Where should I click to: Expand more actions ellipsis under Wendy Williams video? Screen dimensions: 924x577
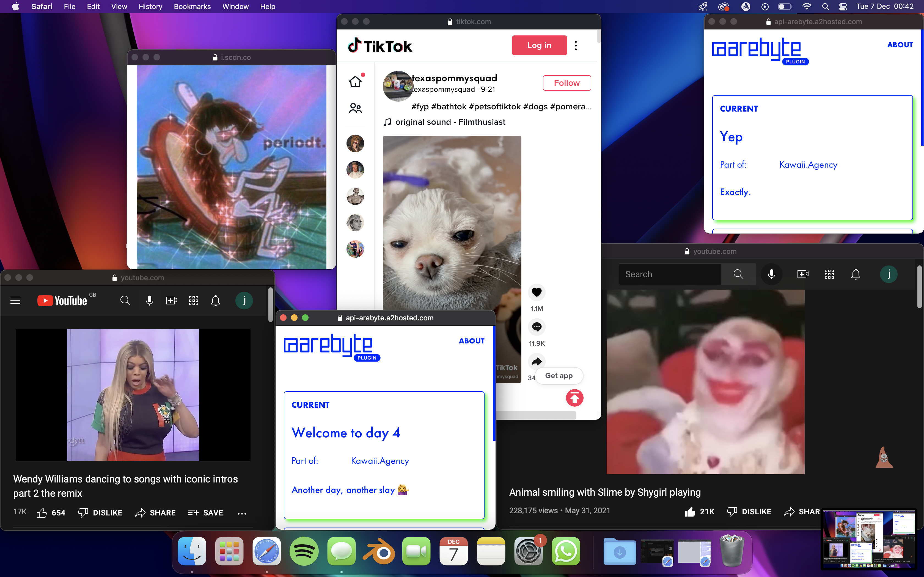242,513
